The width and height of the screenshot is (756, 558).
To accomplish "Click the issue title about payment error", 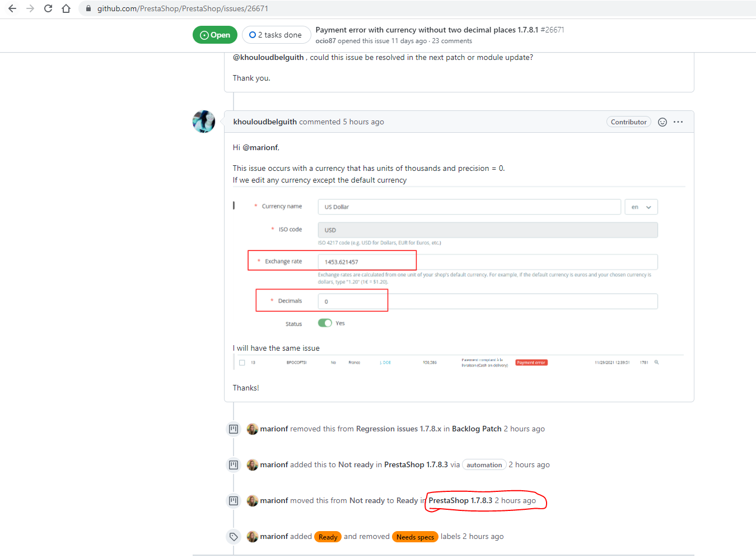I will point(427,30).
